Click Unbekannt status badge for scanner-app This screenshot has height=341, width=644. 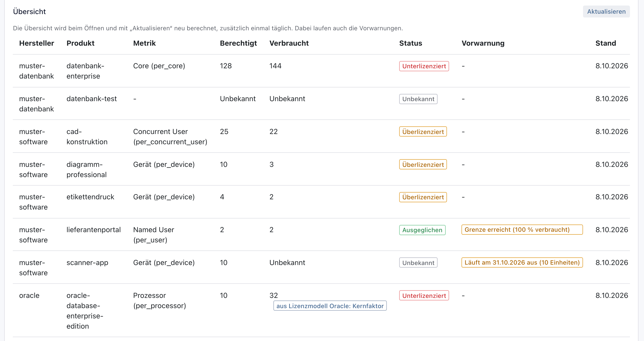[418, 263]
